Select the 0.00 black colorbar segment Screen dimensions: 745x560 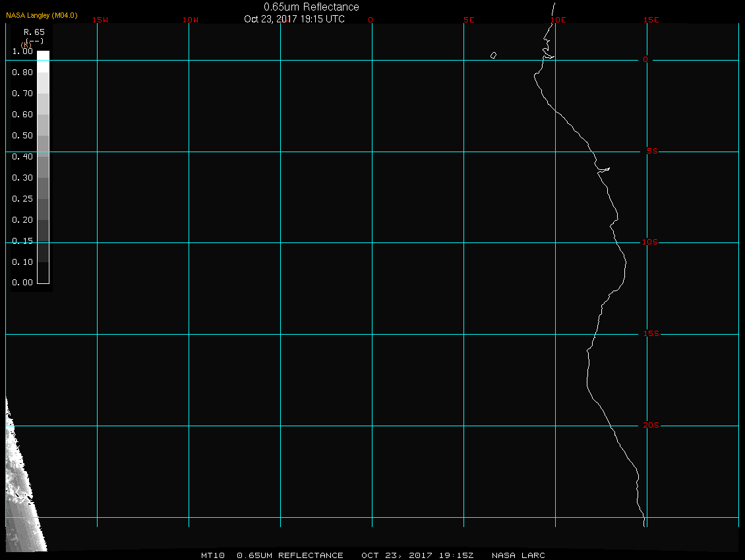pyautogui.click(x=44, y=273)
